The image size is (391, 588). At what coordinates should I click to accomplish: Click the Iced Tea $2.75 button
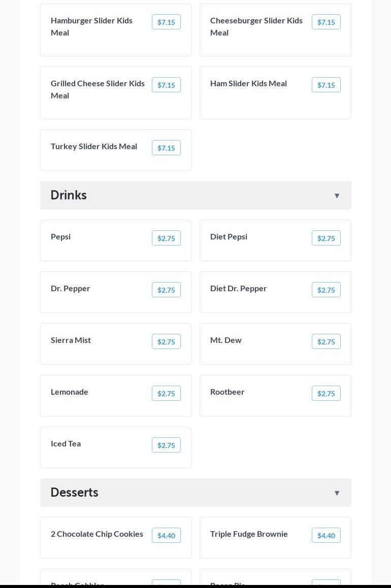(166, 445)
